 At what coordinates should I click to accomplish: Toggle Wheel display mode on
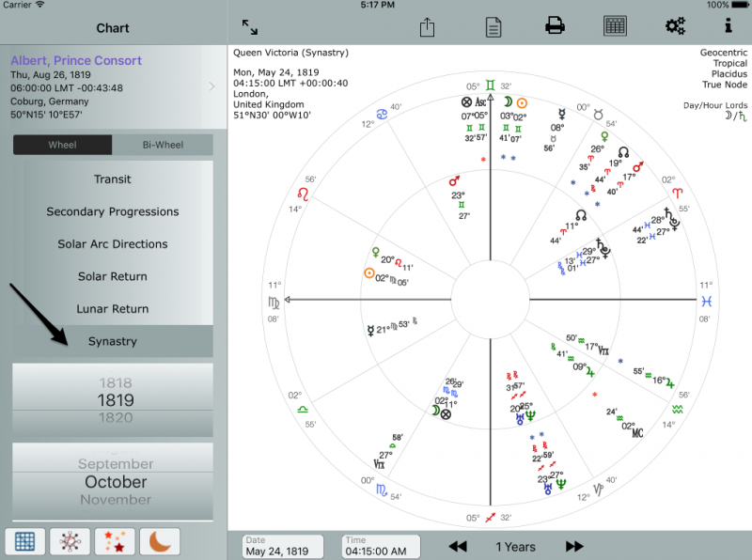click(62, 145)
